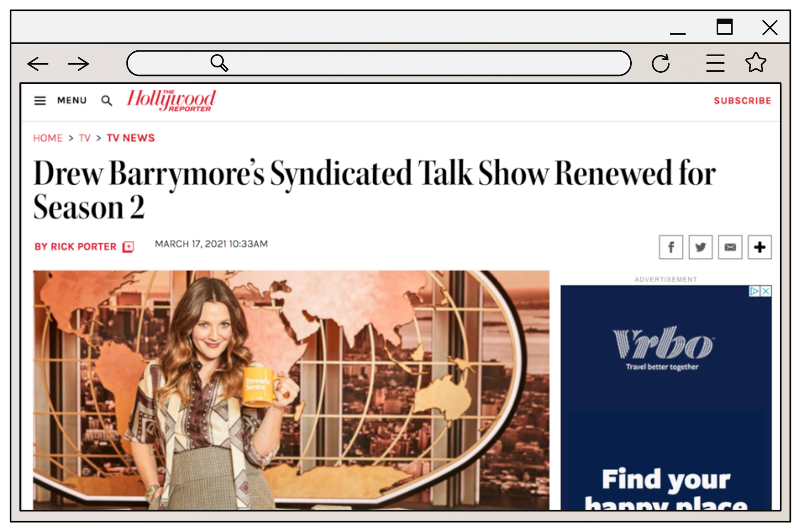Screen dimensions: 801x532
Task: Reload the page with the refresh icon
Action: click(x=661, y=63)
